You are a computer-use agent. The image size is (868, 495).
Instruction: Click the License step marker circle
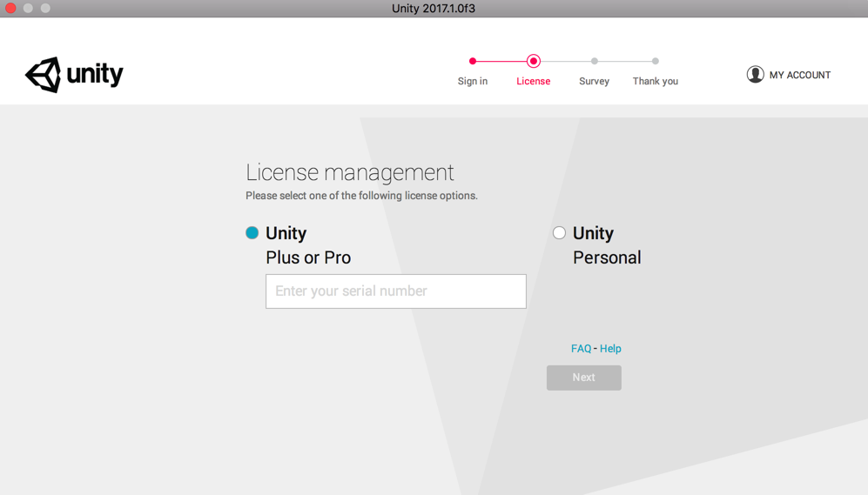pyautogui.click(x=534, y=61)
